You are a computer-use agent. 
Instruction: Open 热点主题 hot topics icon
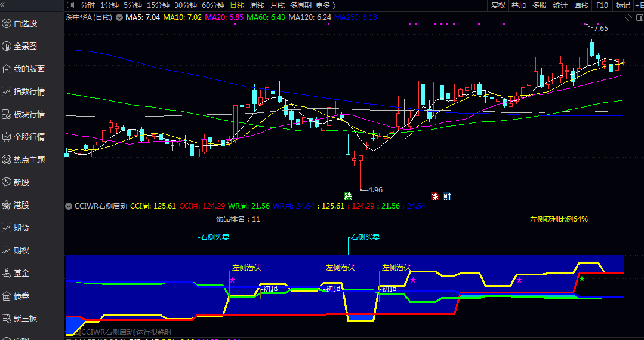coord(7,160)
